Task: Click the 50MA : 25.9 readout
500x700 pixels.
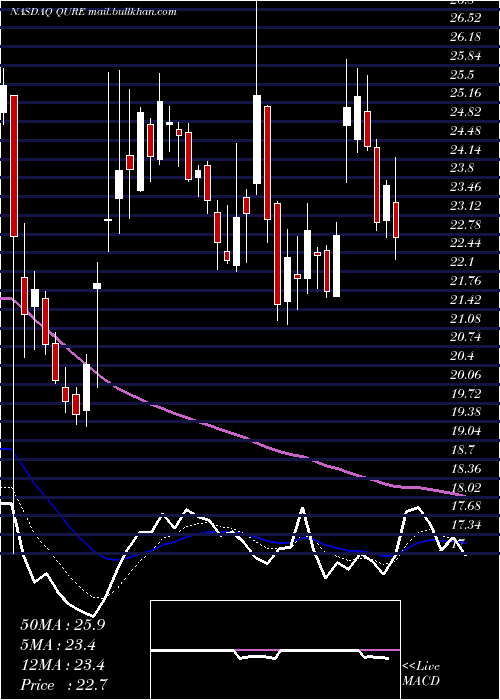Action: coord(63,625)
